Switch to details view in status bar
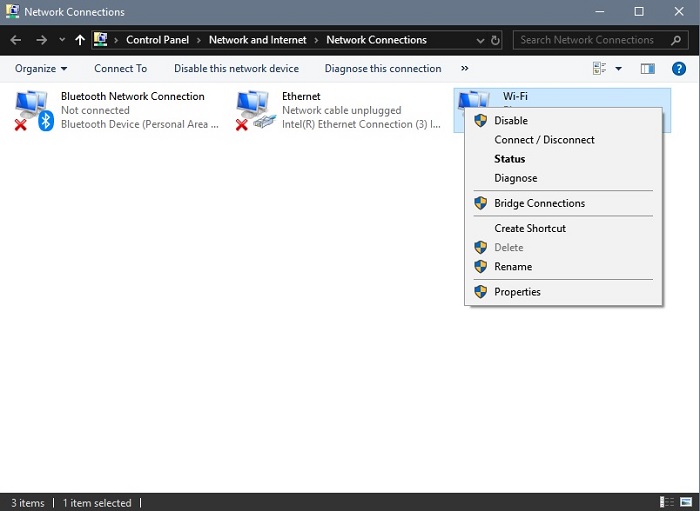700x511 pixels. tap(667, 502)
